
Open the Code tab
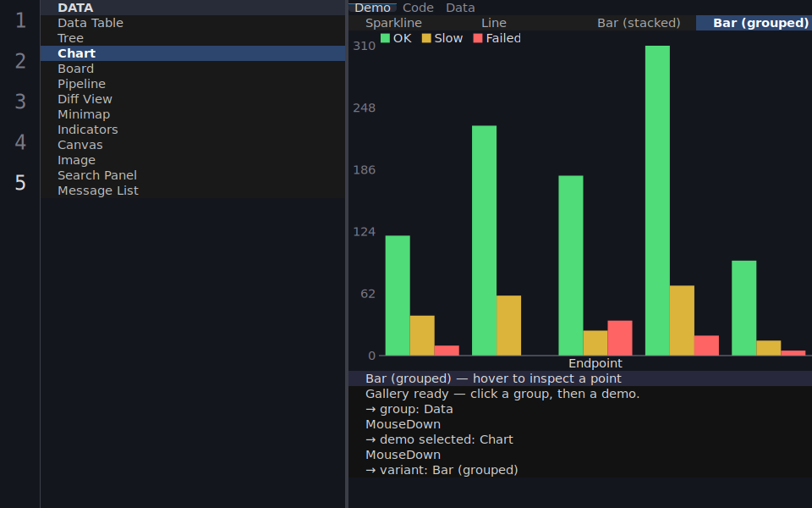tap(418, 8)
